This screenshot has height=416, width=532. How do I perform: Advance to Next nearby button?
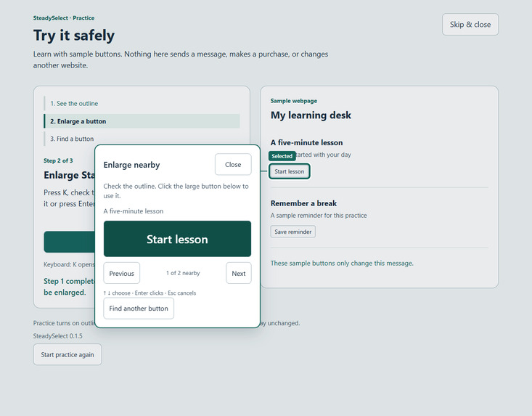pos(239,273)
